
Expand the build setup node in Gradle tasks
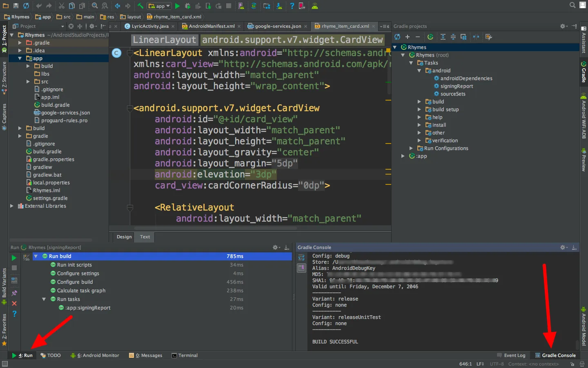[419, 110]
